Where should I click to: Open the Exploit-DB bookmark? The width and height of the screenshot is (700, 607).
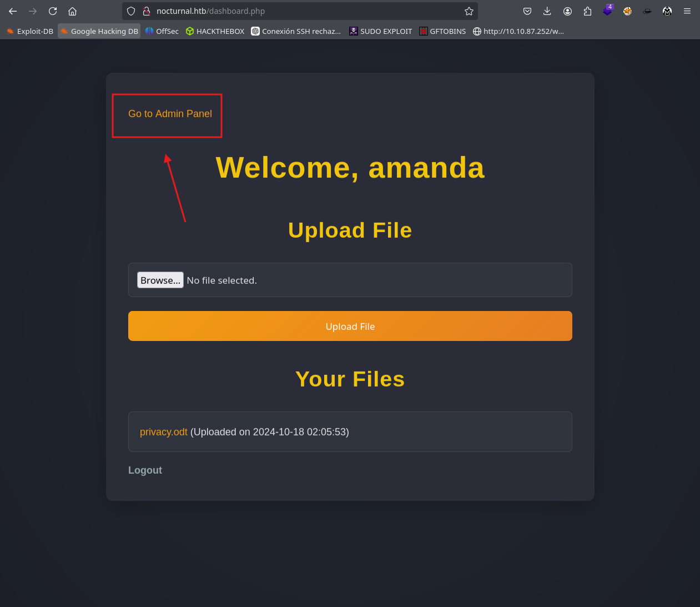(30, 31)
